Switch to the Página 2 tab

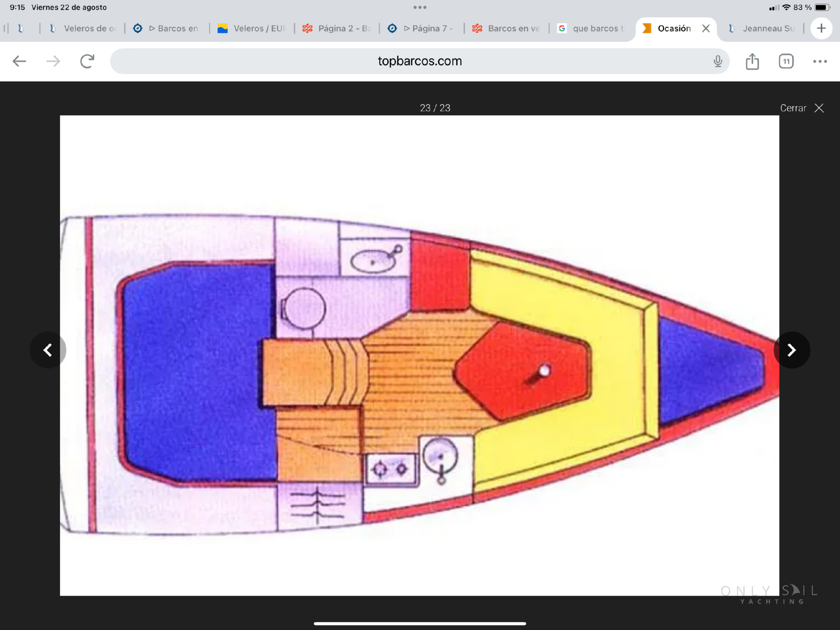[337, 28]
